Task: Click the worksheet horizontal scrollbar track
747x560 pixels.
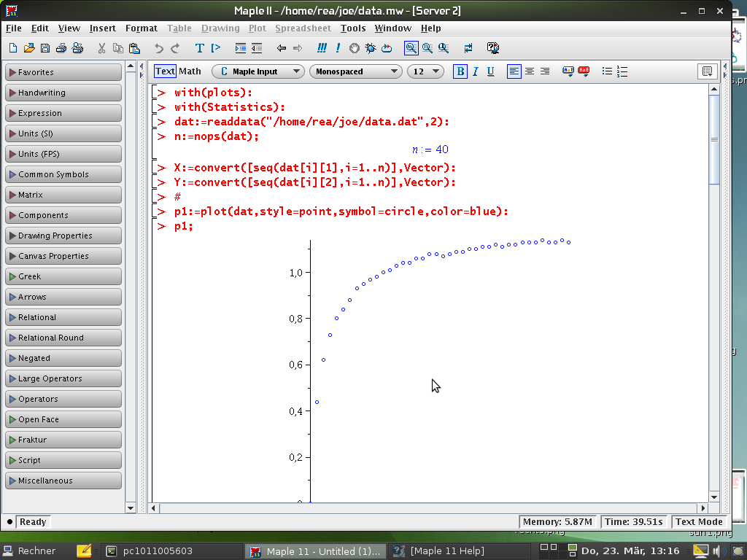Action: click(x=427, y=508)
